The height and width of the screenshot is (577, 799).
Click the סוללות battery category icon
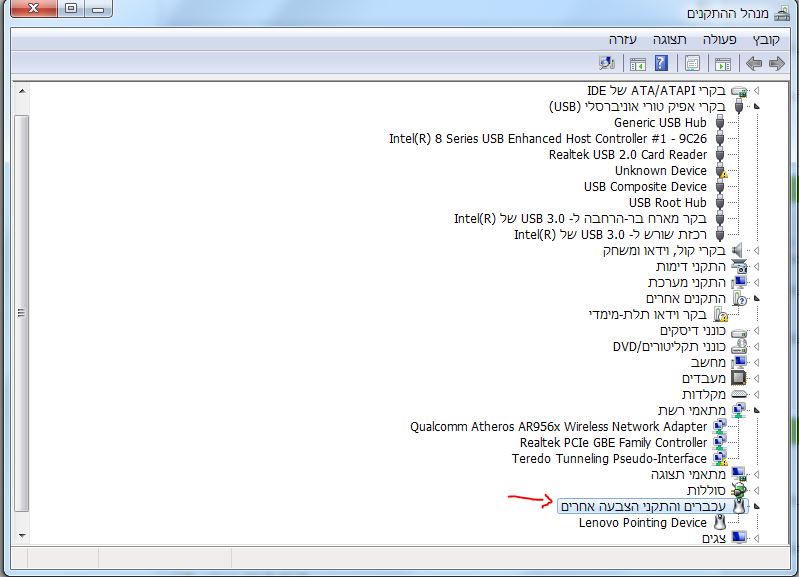point(739,490)
